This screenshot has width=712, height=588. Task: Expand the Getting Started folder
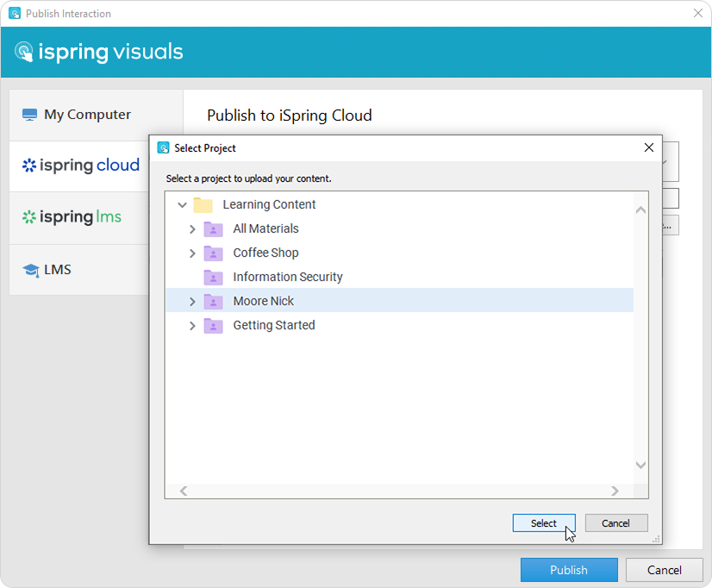tap(192, 325)
